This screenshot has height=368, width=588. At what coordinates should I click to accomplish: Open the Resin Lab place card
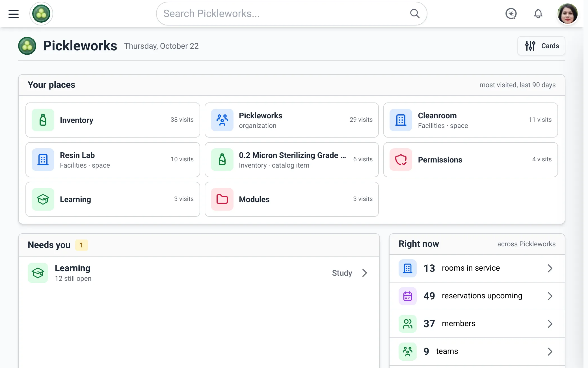(x=113, y=160)
